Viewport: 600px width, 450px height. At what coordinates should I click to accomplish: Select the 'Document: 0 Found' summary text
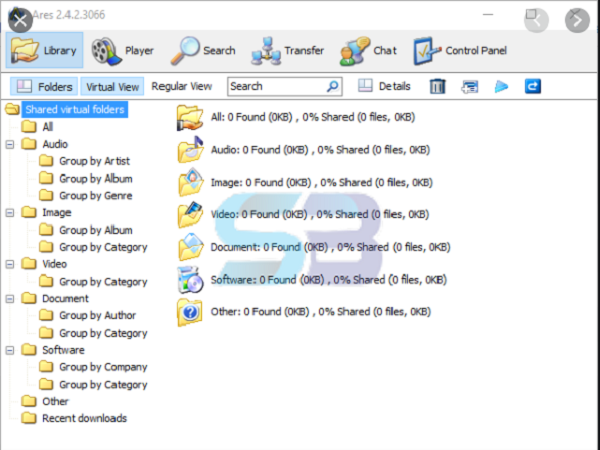pos(330,247)
